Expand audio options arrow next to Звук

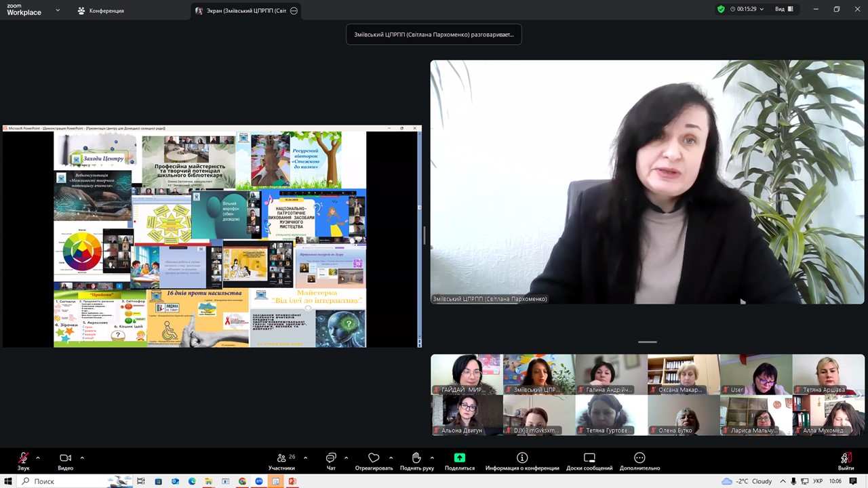click(x=38, y=457)
